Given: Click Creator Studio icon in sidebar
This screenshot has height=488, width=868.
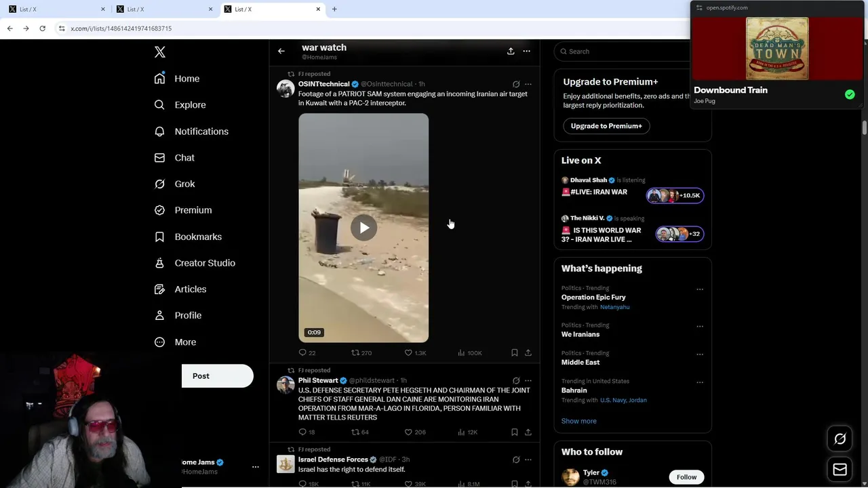Looking at the screenshot, I should 159,263.
